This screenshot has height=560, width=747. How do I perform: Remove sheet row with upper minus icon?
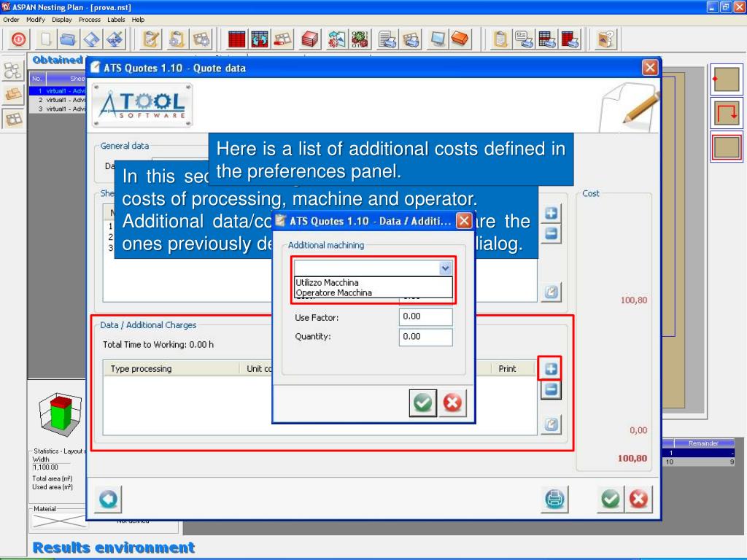click(551, 233)
